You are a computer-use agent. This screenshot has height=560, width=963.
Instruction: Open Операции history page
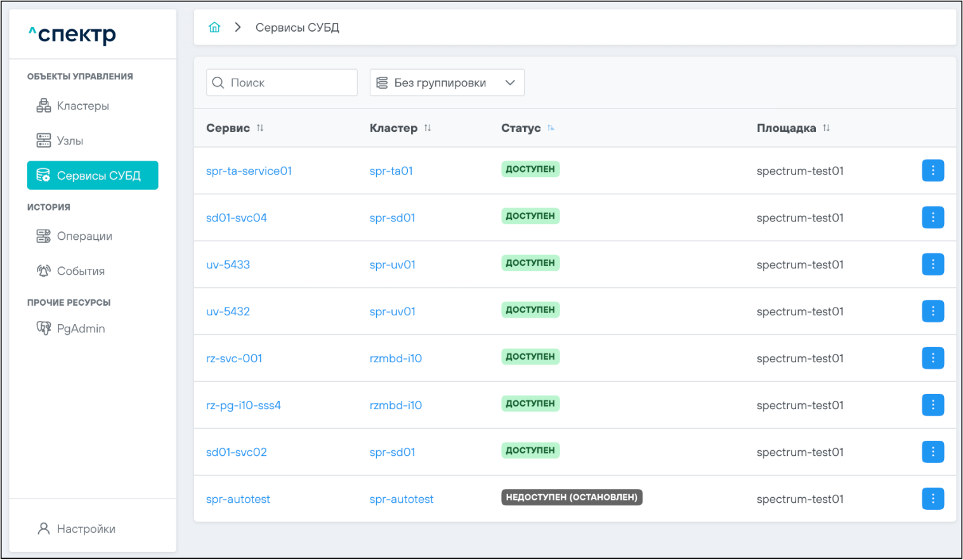click(x=84, y=237)
